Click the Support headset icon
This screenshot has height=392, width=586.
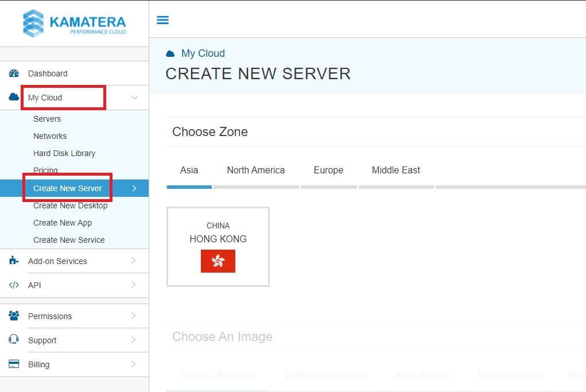14,339
